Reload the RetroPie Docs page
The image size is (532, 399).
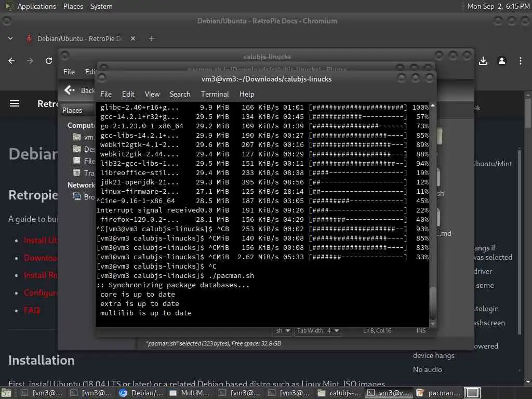49,61
